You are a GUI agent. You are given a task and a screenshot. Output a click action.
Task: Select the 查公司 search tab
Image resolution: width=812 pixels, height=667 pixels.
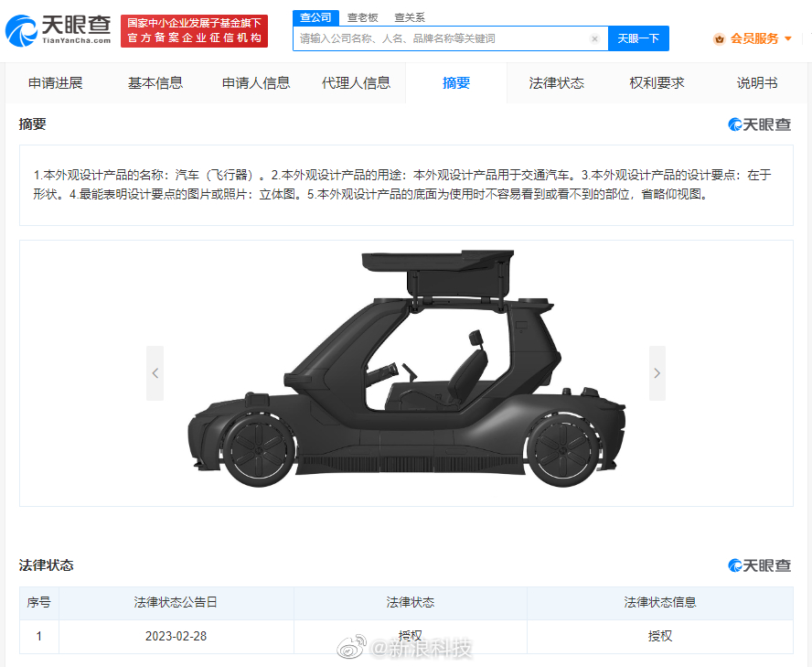tap(315, 17)
